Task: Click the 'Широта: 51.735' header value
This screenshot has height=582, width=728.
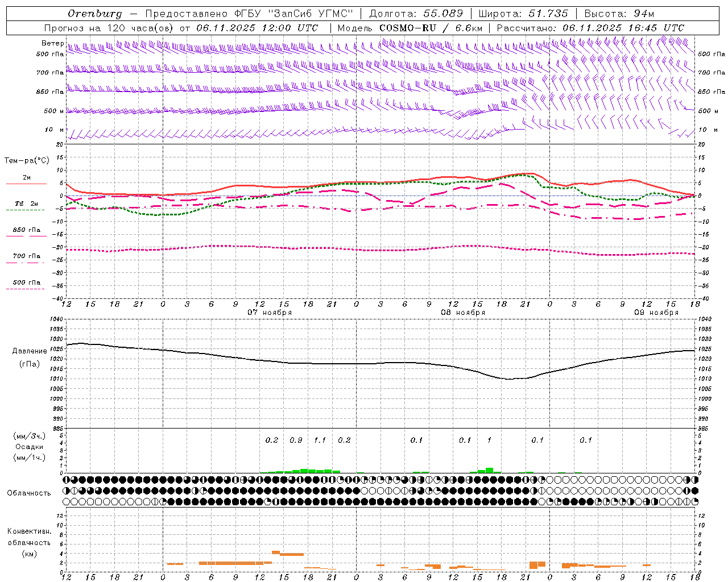Action: click(523, 14)
